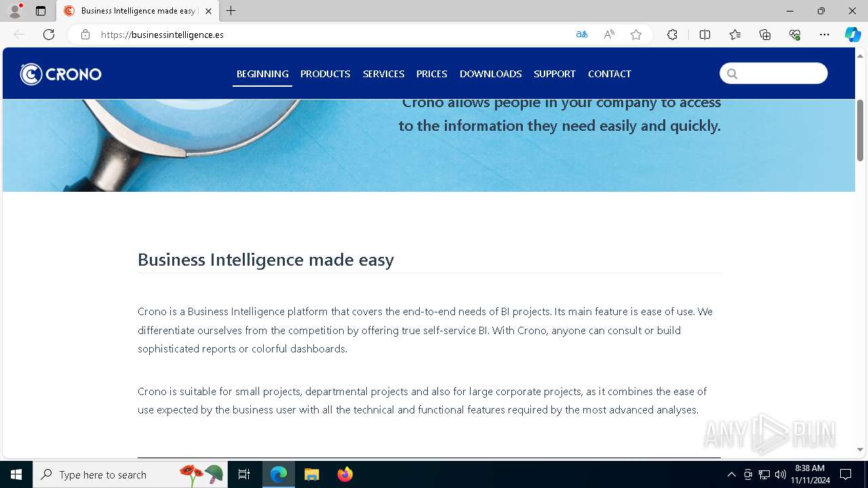Open Copilot sidebar icon
The image size is (868, 488).
pyautogui.click(x=852, y=35)
